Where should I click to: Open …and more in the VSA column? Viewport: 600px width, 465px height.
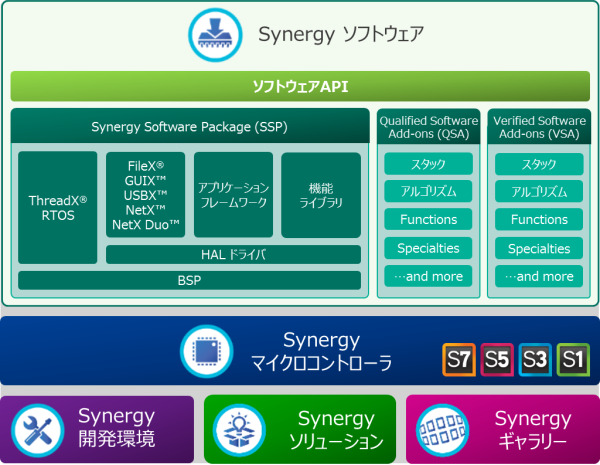pos(539,276)
